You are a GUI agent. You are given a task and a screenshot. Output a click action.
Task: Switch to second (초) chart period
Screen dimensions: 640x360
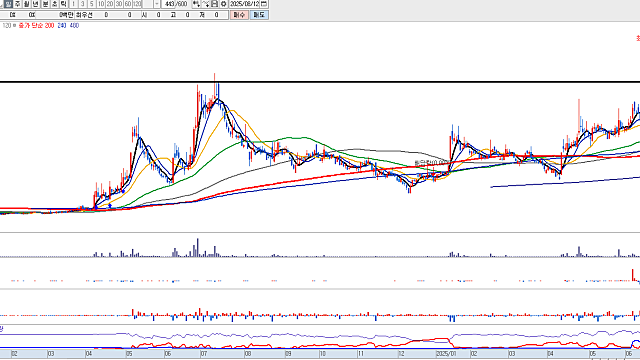pos(54,4)
